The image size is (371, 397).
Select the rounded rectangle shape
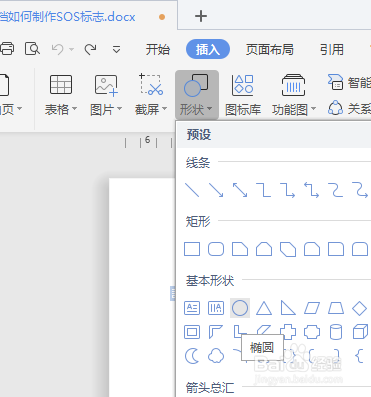click(x=216, y=249)
